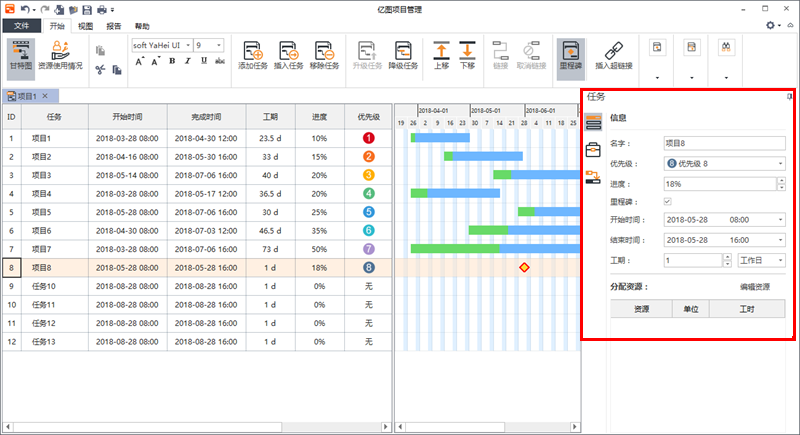The height and width of the screenshot is (435, 800).
Task: Toggle italic formatting I
Action: 188,61
